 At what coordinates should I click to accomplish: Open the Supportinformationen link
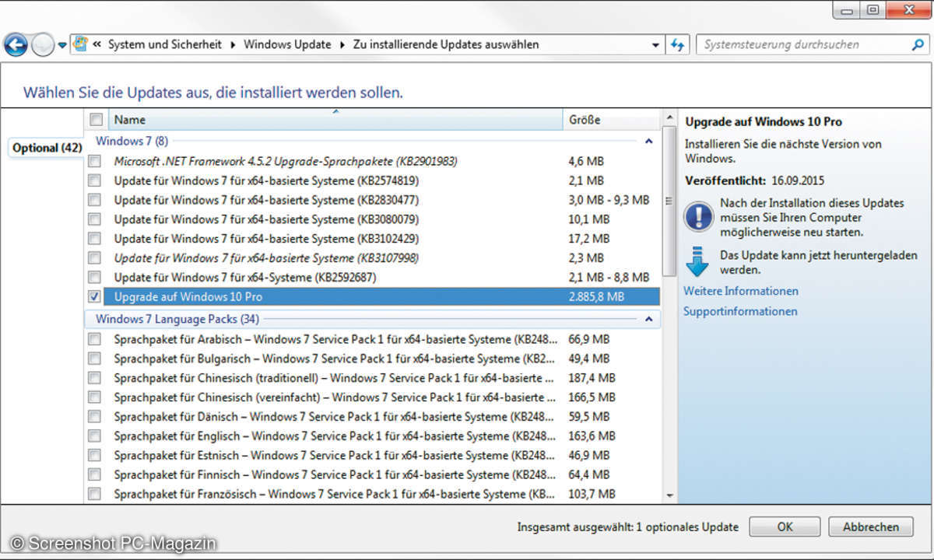[740, 311]
